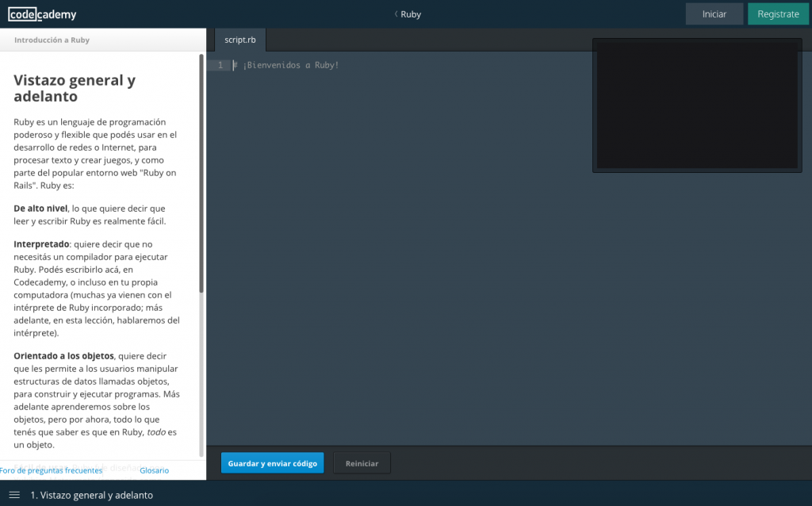Click the Iniciar login button

point(714,14)
